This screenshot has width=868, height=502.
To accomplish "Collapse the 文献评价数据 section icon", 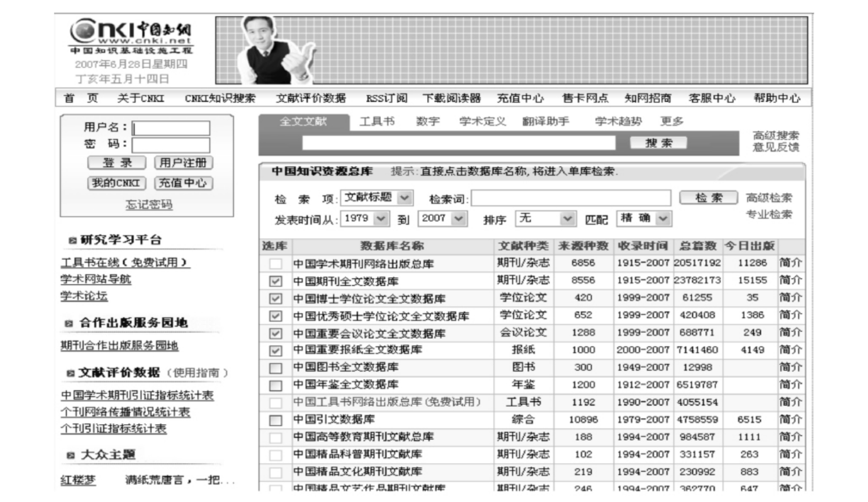I will pyautogui.click(x=71, y=373).
